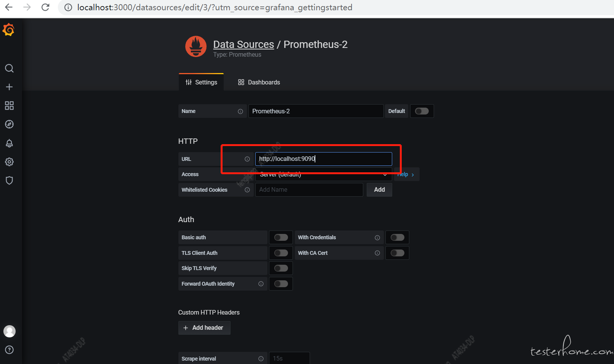The image size is (614, 364).
Task: Enable the With CA Cert switch
Action: 398,253
